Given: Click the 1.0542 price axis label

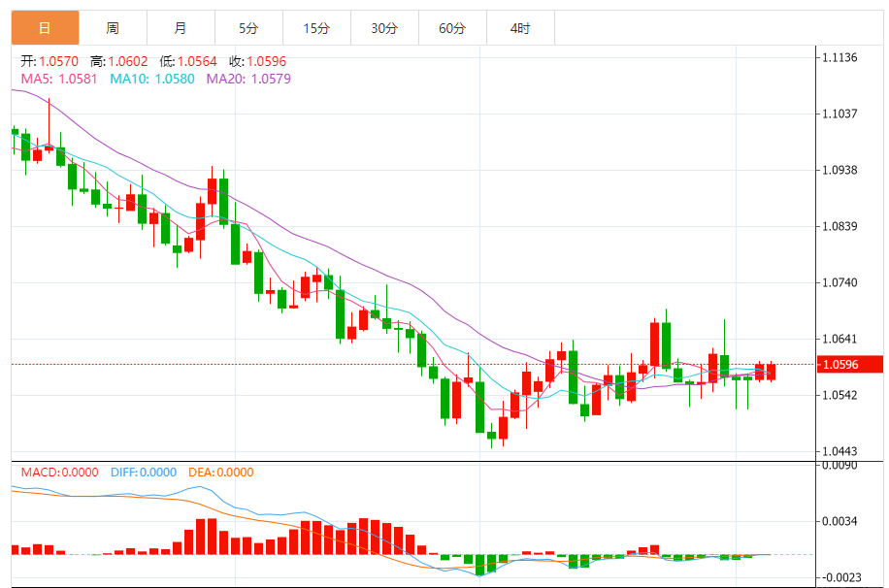Looking at the screenshot, I should (x=840, y=395).
